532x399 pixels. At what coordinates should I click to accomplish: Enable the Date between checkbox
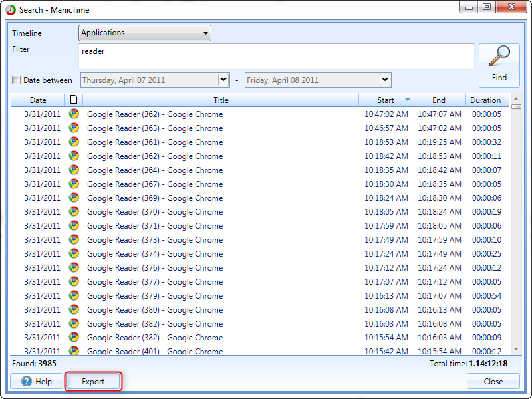click(16, 80)
